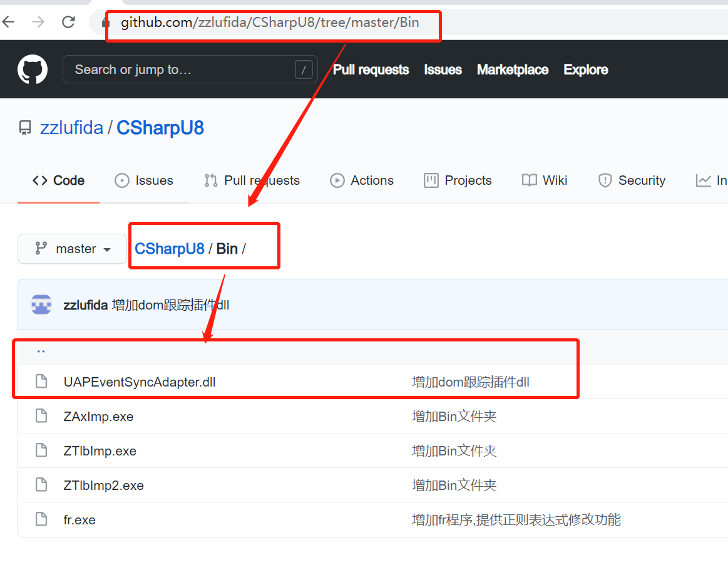
Task: Click the search or jump to field
Action: (x=188, y=69)
